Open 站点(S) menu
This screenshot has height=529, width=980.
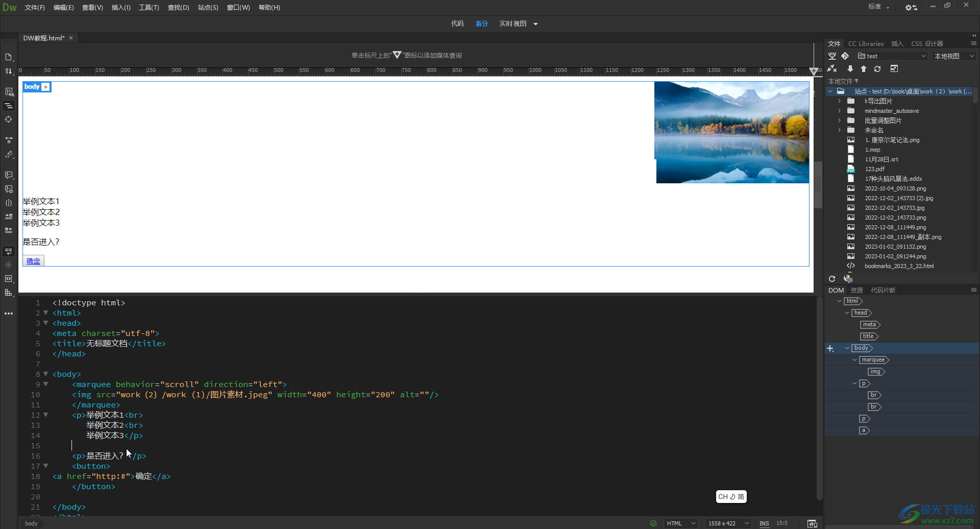click(208, 8)
